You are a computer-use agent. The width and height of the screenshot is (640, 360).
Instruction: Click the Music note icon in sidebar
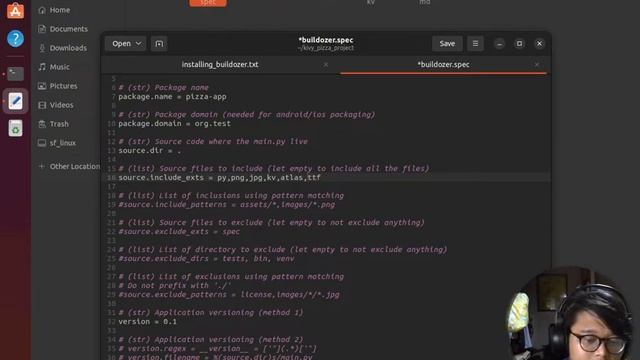(42, 67)
